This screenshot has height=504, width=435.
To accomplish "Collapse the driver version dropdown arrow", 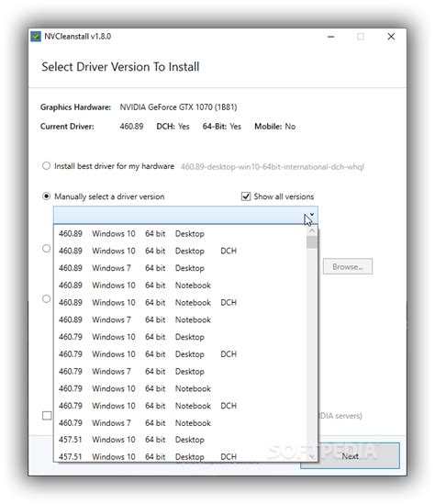I will [311, 215].
